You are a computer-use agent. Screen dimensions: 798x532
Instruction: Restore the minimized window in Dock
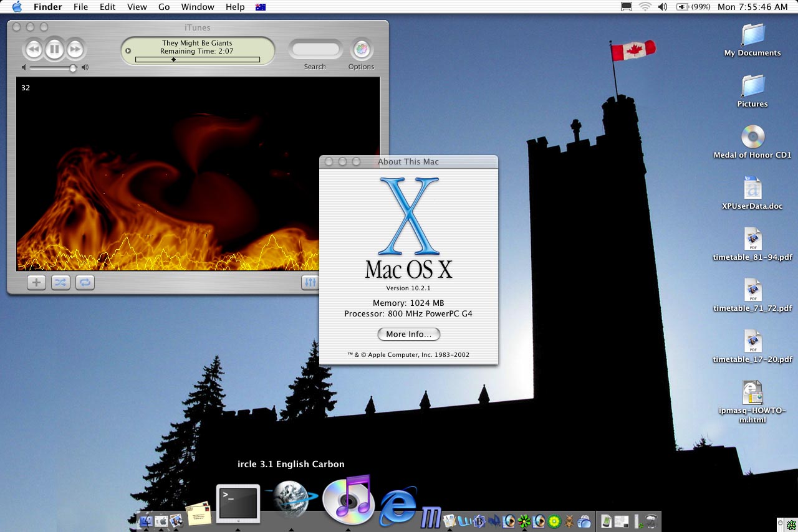point(621,521)
